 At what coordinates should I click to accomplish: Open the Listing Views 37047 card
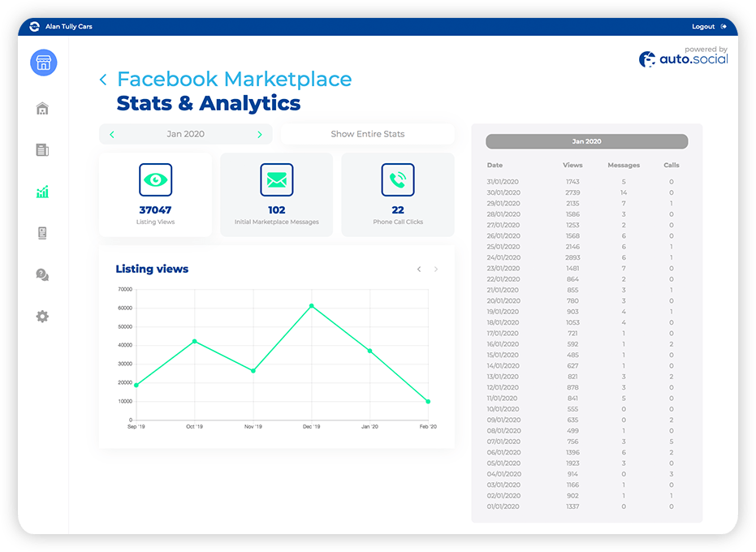pos(155,195)
